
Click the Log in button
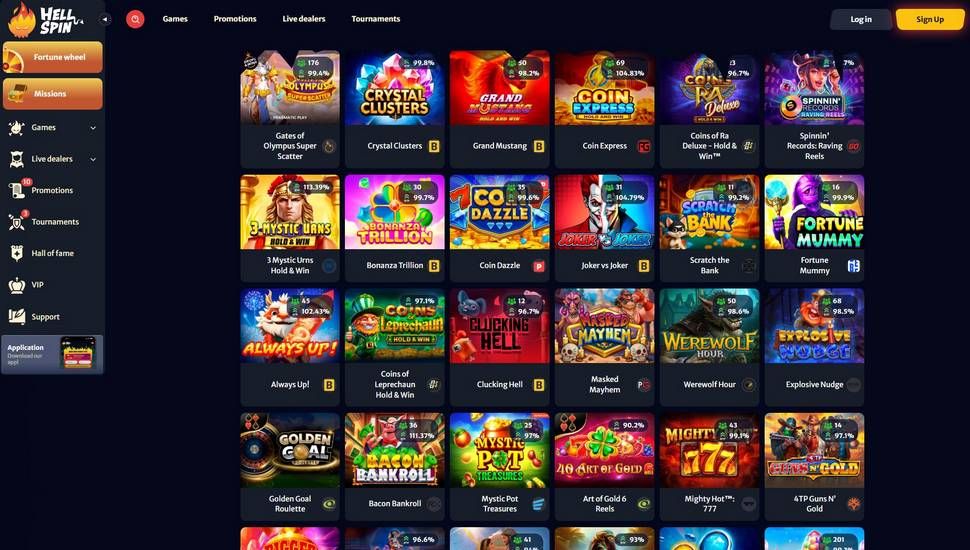tap(861, 19)
